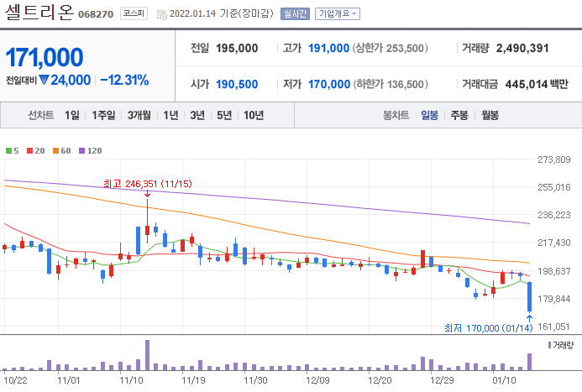Screen dimensions: 582x392
Task: Select the 1일 line chart tab
Action: [x=72, y=115]
